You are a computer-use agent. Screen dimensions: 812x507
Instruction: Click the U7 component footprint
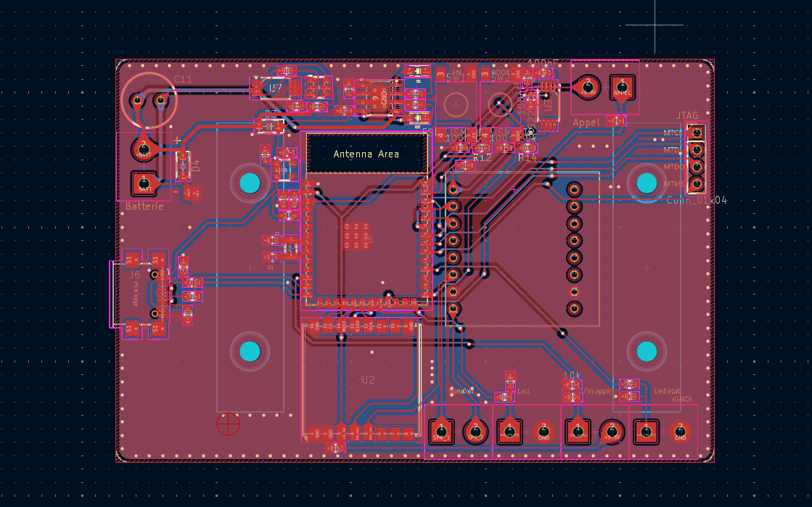tap(276, 88)
